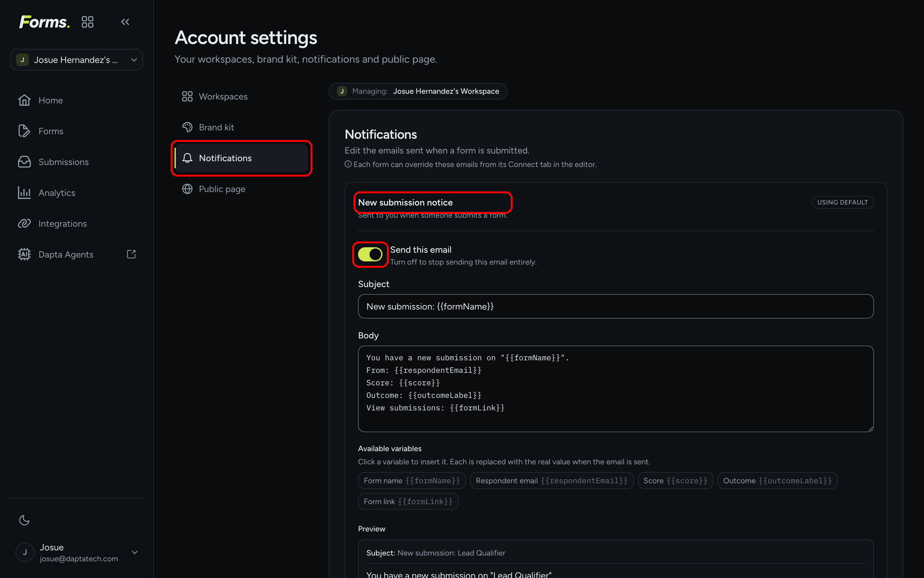The height and width of the screenshot is (578, 924).
Task: Switch to the Brand kit settings tab
Action: 241,127
